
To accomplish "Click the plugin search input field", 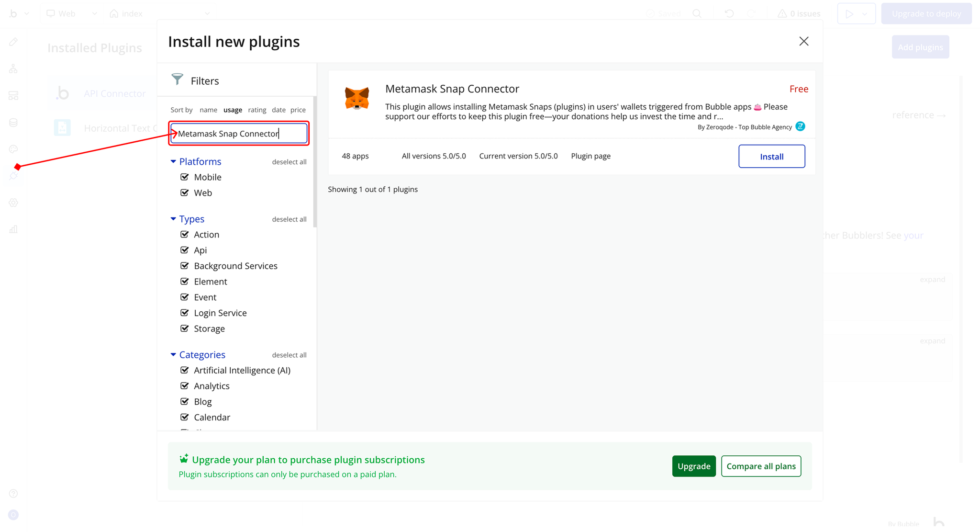I will tap(239, 134).
